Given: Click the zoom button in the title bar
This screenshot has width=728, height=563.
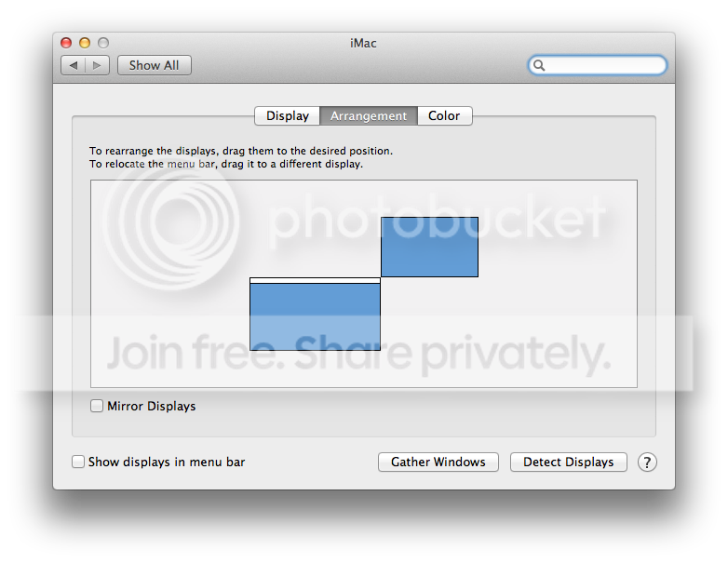Looking at the screenshot, I should tap(103, 43).
